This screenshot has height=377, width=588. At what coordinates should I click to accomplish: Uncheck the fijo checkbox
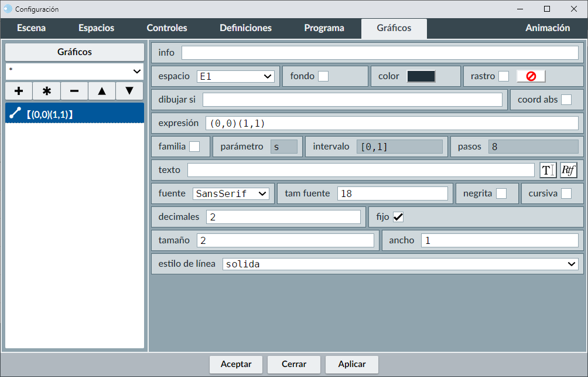tap(398, 217)
